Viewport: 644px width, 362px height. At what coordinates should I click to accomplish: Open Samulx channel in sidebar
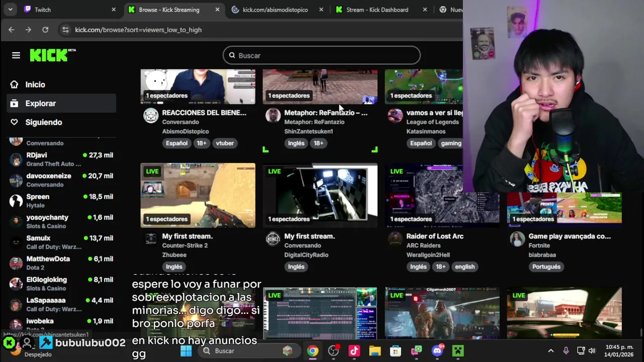point(62,242)
